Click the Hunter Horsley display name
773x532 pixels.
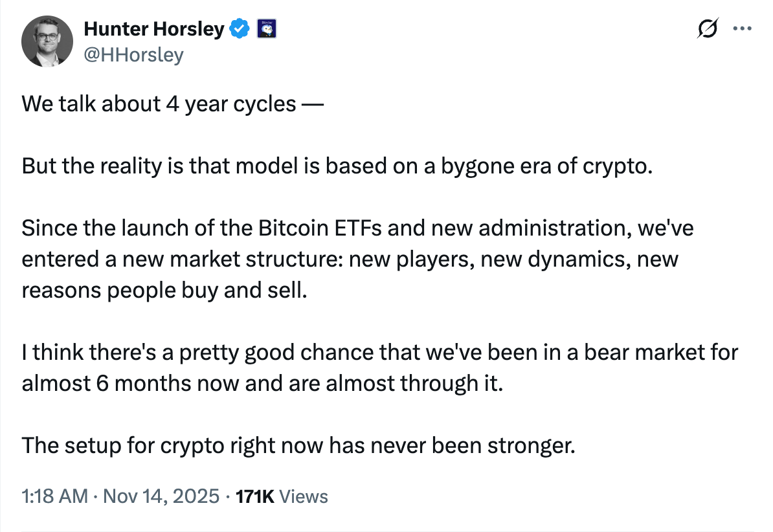tap(155, 28)
